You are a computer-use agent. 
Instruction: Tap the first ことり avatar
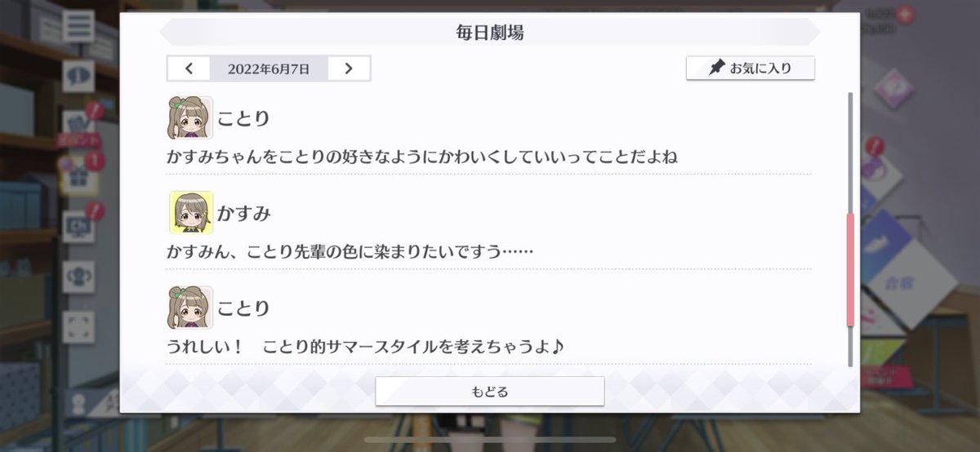click(x=191, y=118)
